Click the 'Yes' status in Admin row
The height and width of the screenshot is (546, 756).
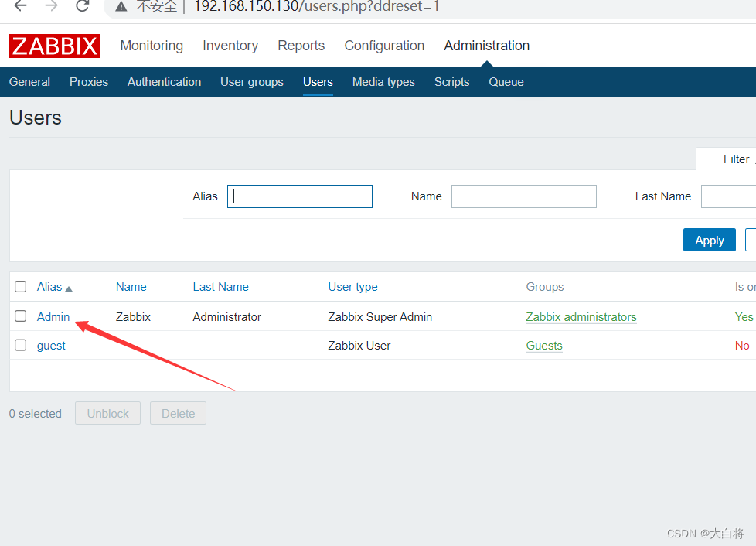tap(744, 317)
